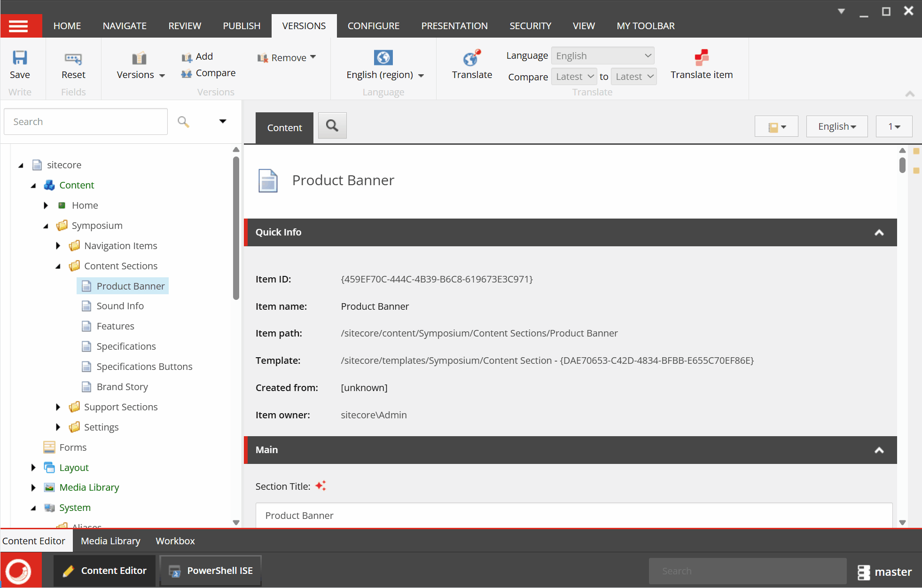922x588 pixels.
Task: Click the master database icon
Action: click(863, 572)
